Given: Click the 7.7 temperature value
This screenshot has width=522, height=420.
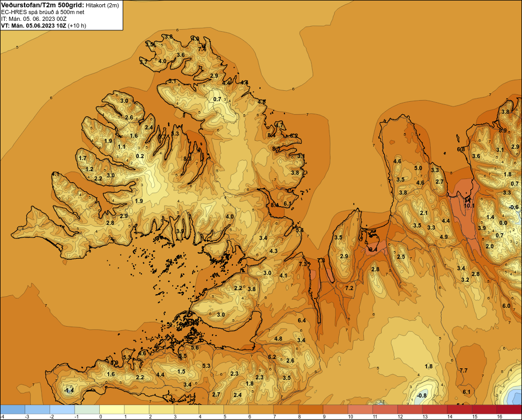Looking at the screenshot, I should (x=464, y=370).
